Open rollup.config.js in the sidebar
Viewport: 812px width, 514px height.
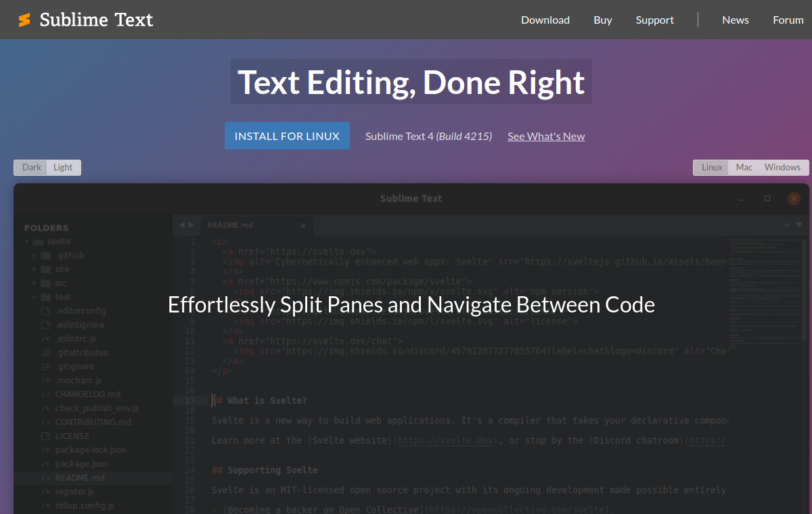[x=85, y=505]
